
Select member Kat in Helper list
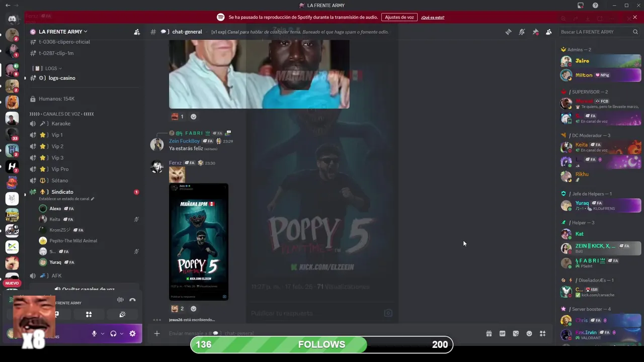(x=600, y=234)
